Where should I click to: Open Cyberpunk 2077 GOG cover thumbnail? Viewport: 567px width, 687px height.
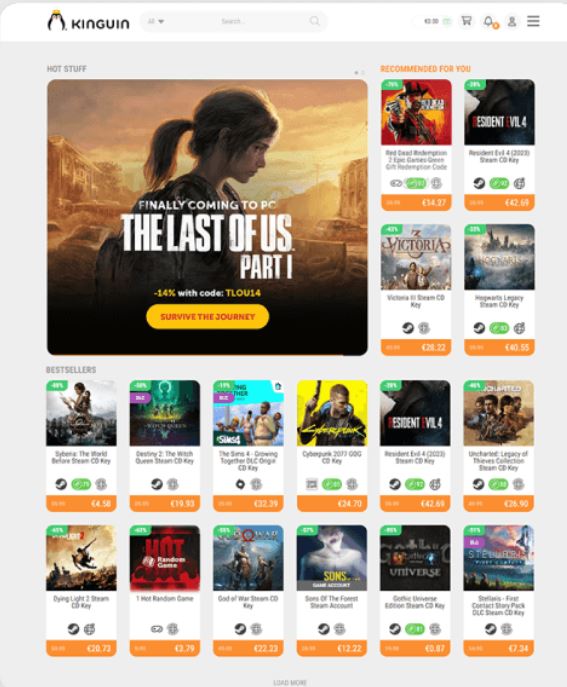coord(332,413)
